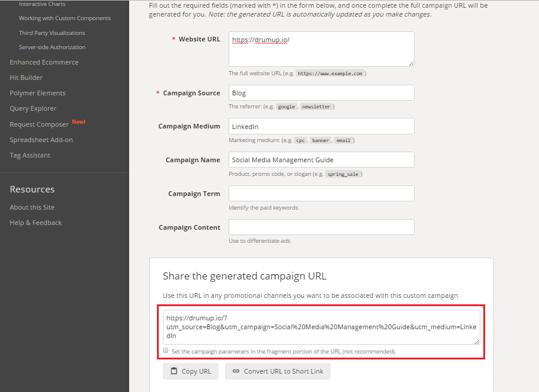Enable fragment portion campaign parameters checkbox
Viewport: 539px width, 392px height.
[166, 351]
